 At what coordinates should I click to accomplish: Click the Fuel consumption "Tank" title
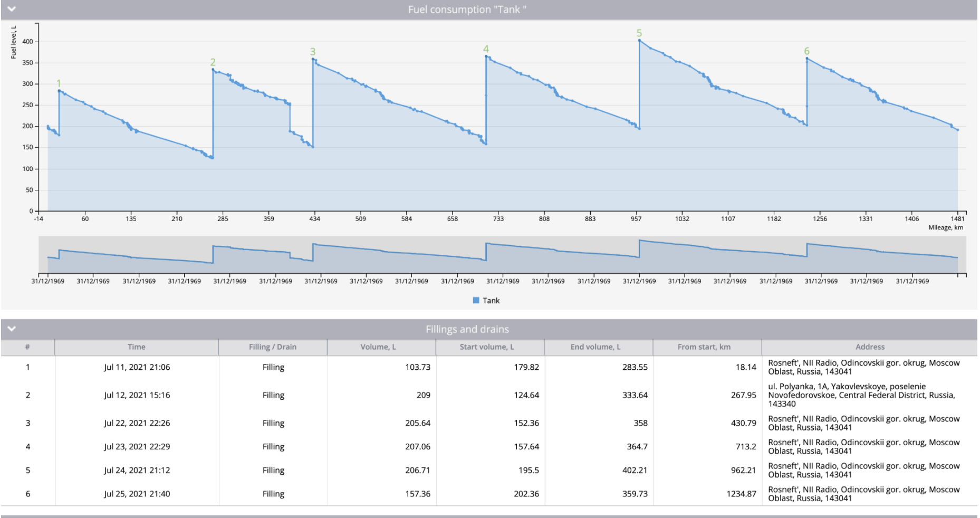tap(467, 9)
